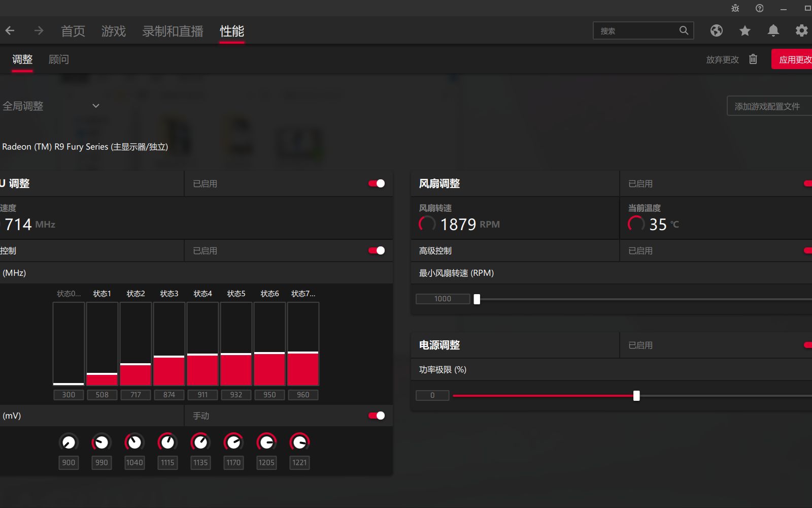The height and width of the screenshot is (508, 812).
Task: Click the 1000 minimum fan speed input
Action: (443, 299)
